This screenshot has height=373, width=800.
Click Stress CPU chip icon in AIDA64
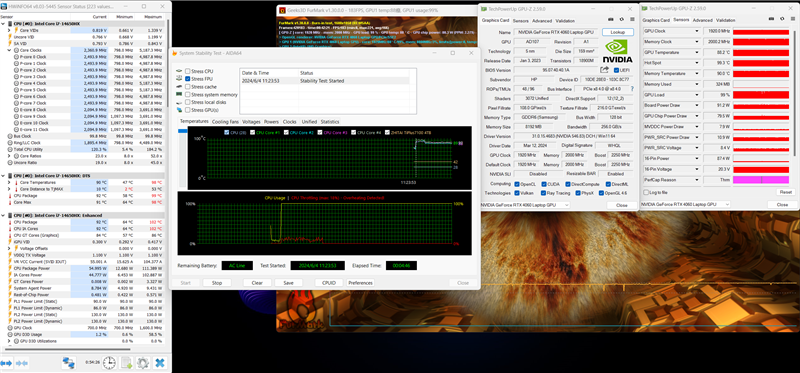[179, 71]
